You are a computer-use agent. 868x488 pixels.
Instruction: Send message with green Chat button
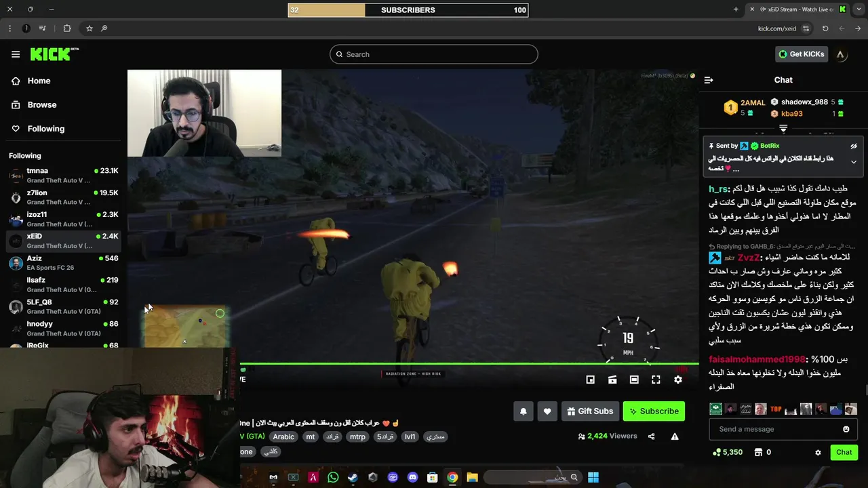point(844,452)
